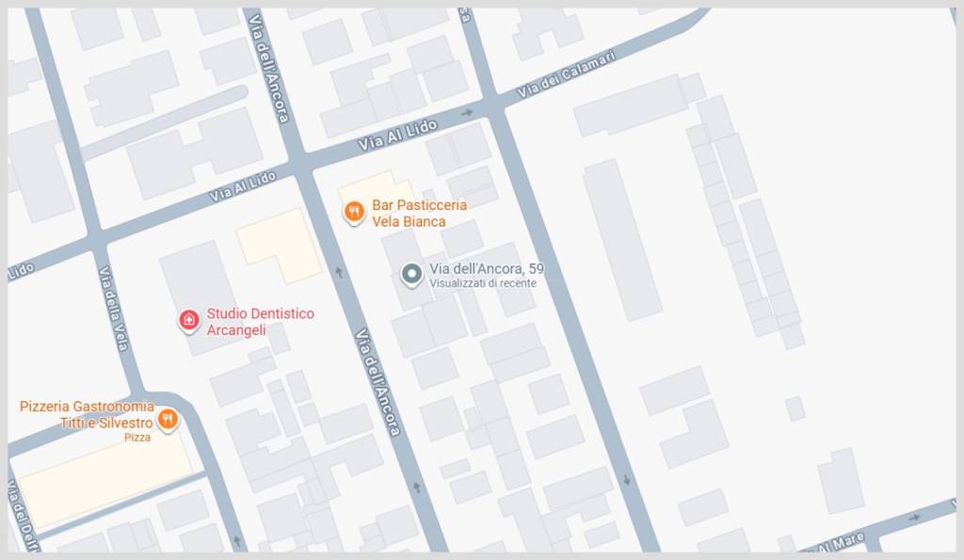
Task: Select the Studio Dentistico Arcangeli medical pin
Action: pyautogui.click(x=188, y=320)
